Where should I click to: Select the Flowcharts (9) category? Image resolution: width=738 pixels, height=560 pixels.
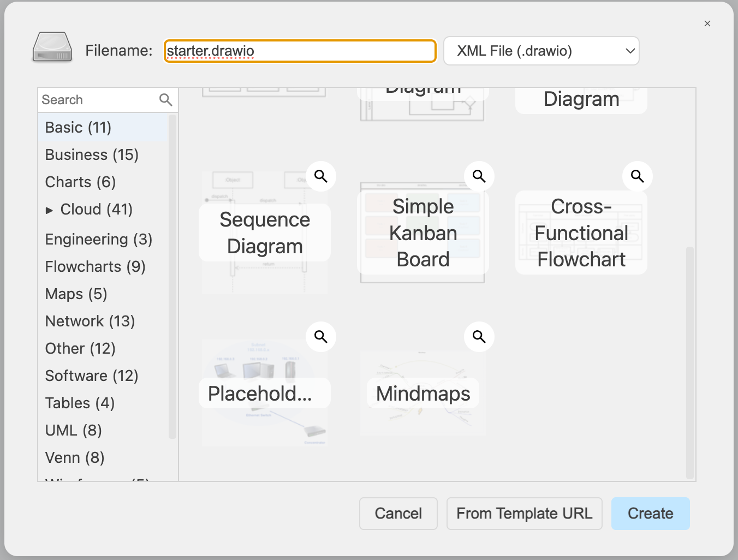click(x=95, y=266)
